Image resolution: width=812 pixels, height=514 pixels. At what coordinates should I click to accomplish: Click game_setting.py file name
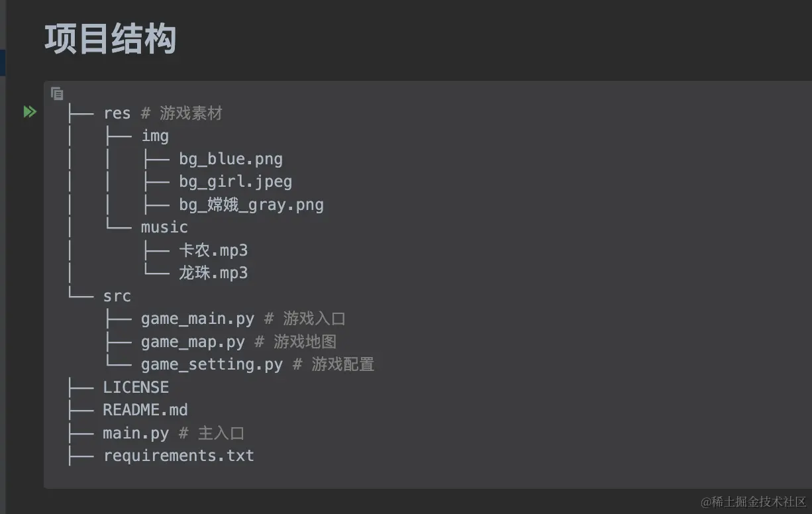[x=212, y=364]
